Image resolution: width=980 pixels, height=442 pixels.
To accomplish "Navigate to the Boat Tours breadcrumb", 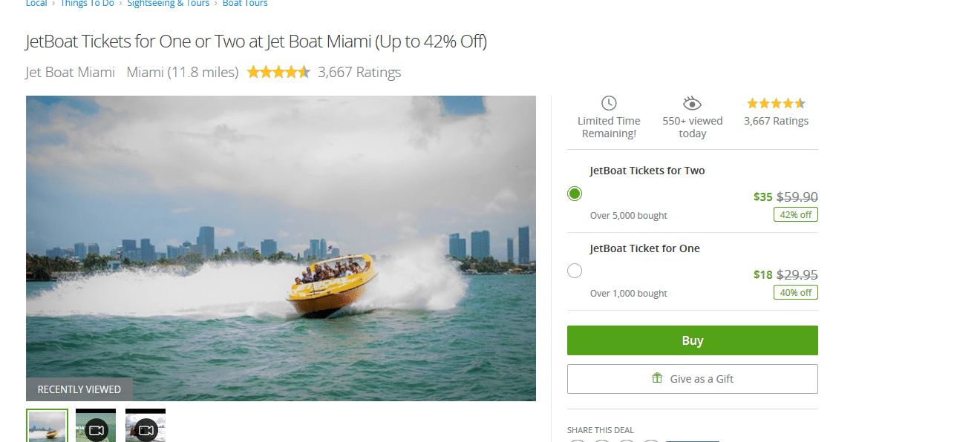I will click(x=245, y=4).
